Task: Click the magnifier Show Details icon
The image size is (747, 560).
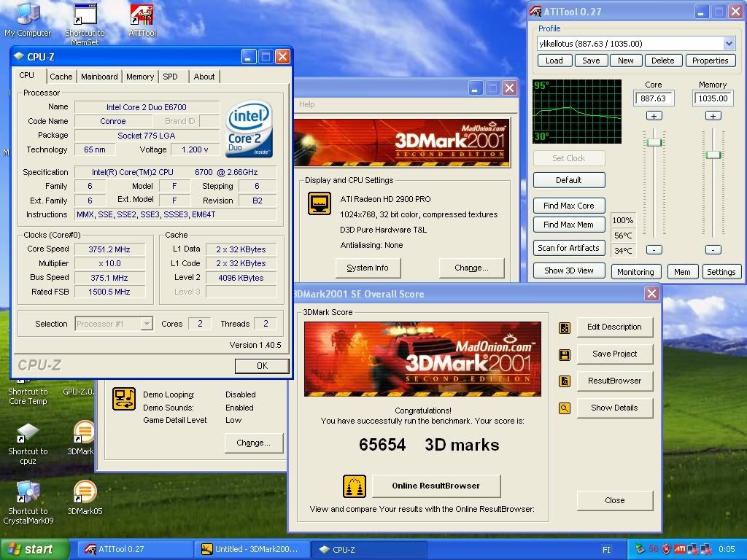Action: pos(565,408)
